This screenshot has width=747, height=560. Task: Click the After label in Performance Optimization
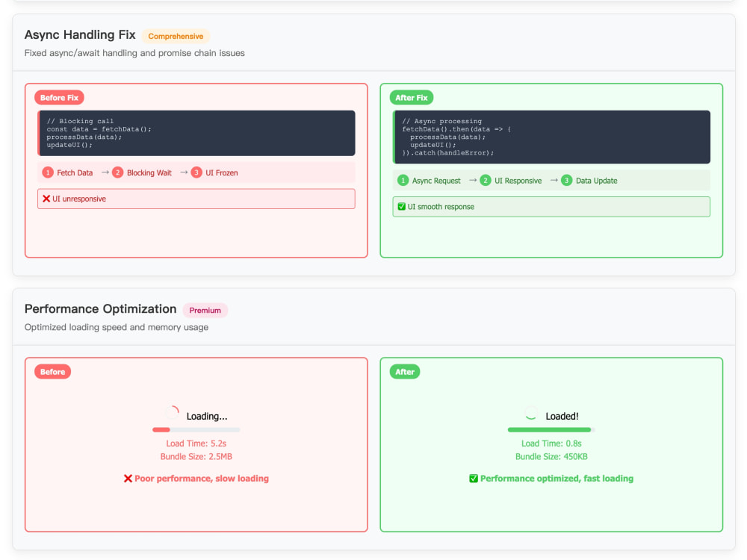point(404,372)
